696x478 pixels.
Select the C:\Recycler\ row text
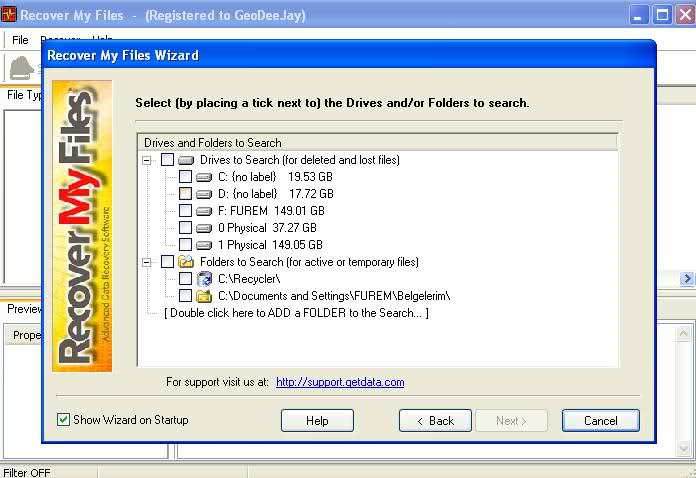(x=249, y=279)
